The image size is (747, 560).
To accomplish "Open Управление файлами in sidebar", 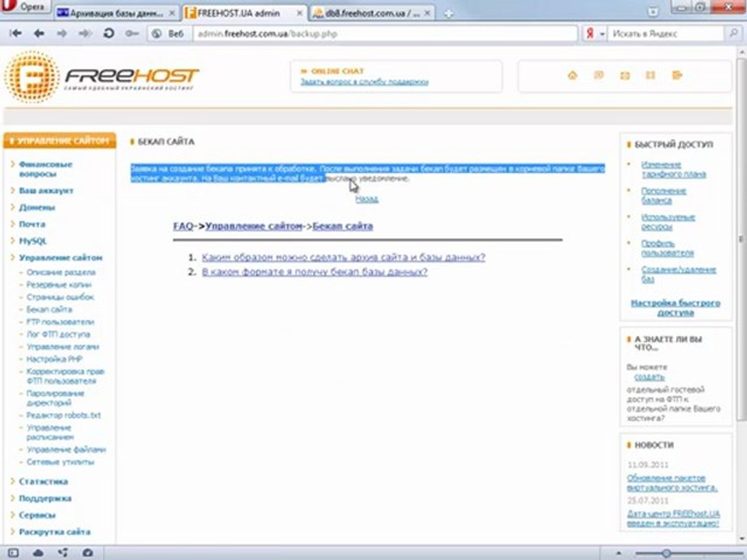I will (66, 450).
